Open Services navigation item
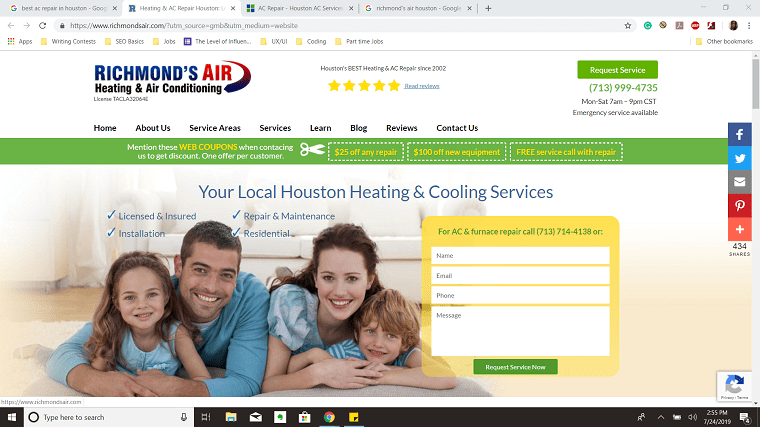 pyautogui.click(x=275, y=128)
